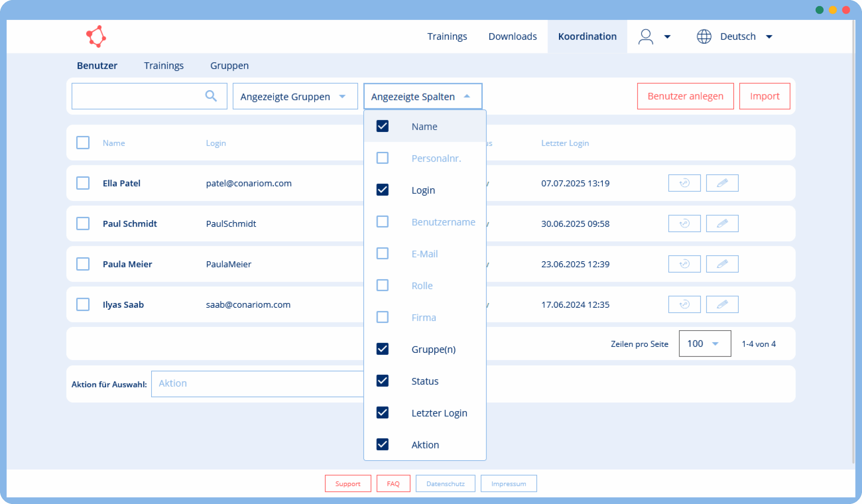Open the Zeilen pro Seite dropdown
Screen dimensions: 862x504
coord(704,344)
